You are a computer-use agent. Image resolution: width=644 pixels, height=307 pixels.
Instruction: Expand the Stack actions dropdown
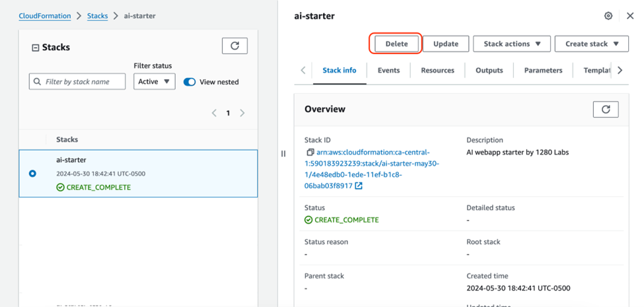tap(512, 44)
